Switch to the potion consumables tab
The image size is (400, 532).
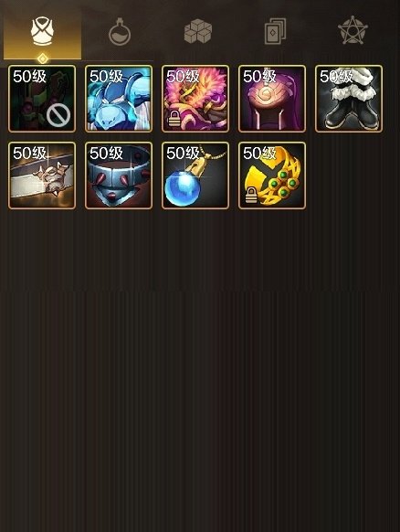pyautogui.click(x=120, y=32)
